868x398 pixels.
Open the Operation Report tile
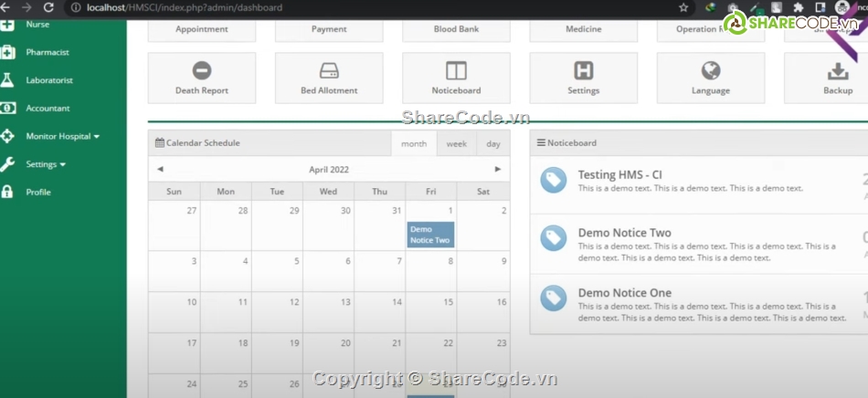coord(711,30)
